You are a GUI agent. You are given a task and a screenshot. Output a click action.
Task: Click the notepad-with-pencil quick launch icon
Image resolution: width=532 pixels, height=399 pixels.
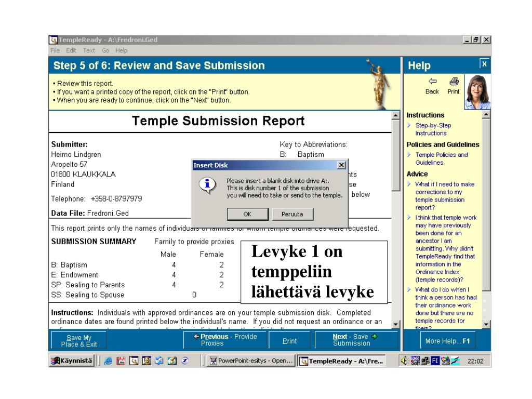(x=172, y=361)
